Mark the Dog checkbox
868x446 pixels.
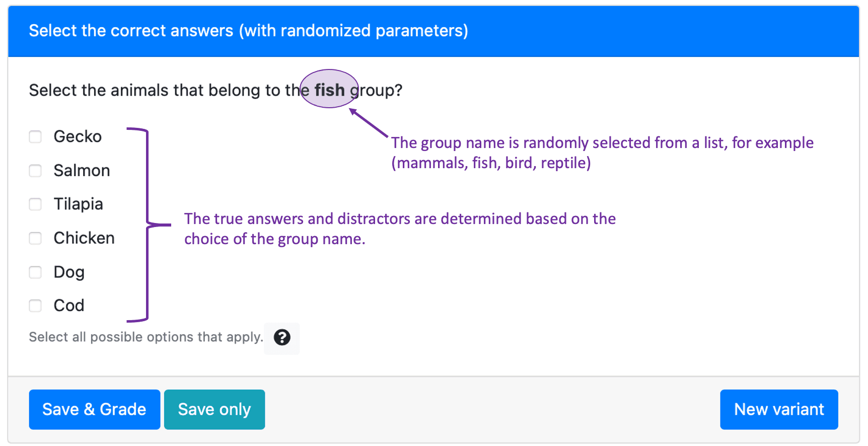tap(35, 272)
